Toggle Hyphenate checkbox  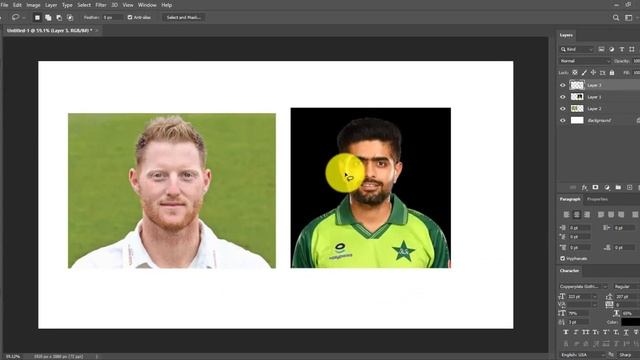tap(562, 258)
